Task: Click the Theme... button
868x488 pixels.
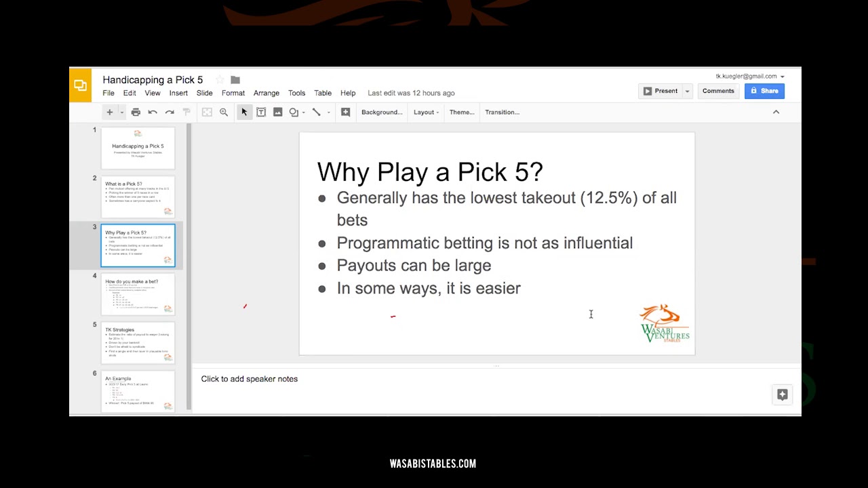Action: [462, 112]
